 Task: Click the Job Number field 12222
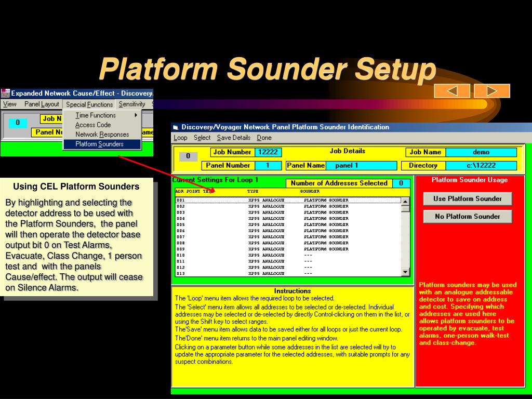click(268, 152)
